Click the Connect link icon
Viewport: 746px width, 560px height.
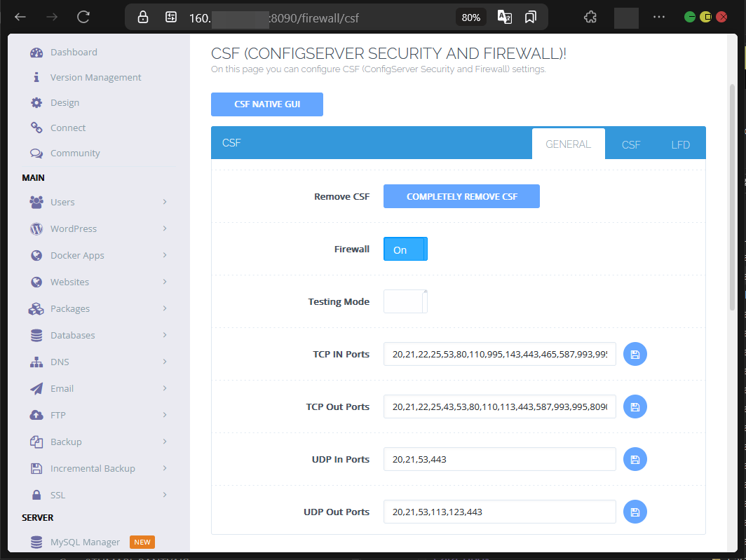point(36,128)
